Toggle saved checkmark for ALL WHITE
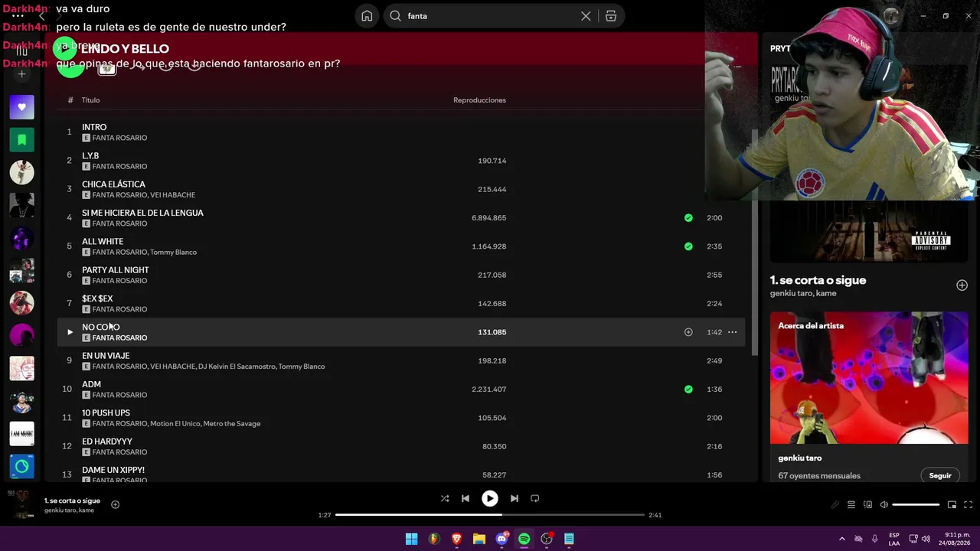The height and width of the screenshot is (551, 980). point(688,246)
